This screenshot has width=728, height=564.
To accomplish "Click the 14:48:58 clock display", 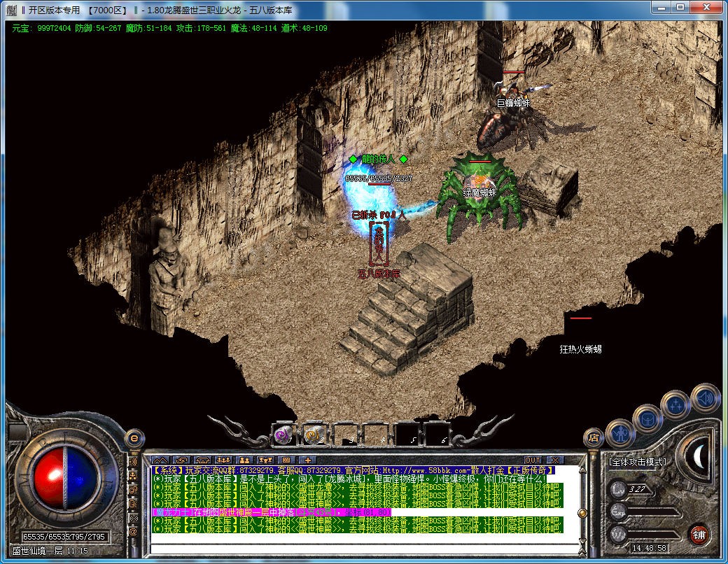I will click(650, 548).
